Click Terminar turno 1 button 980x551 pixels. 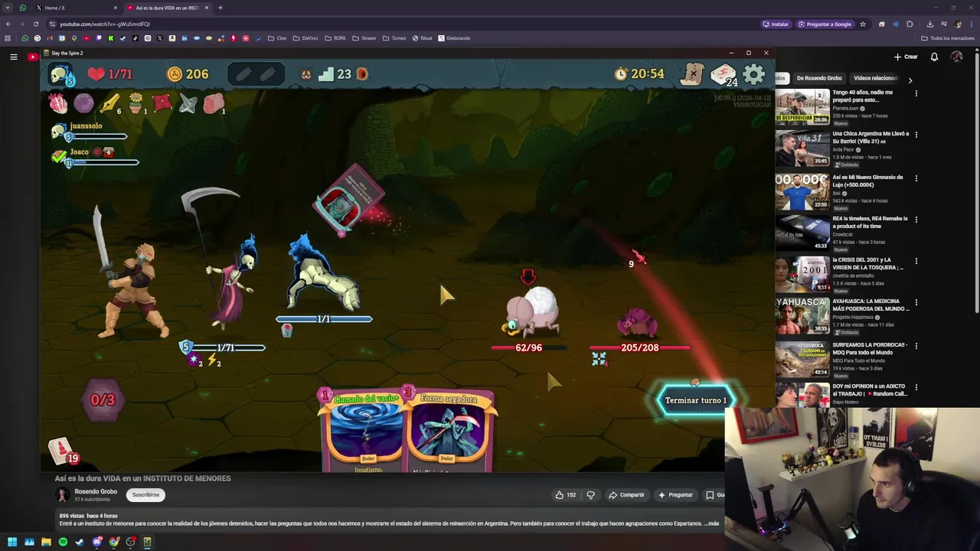(695, 400)
